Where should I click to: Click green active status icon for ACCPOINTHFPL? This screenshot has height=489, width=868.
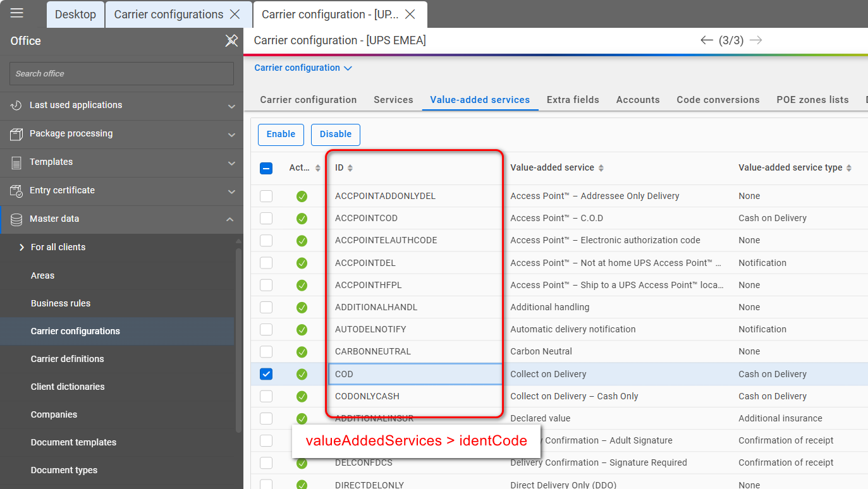point(302,285)
